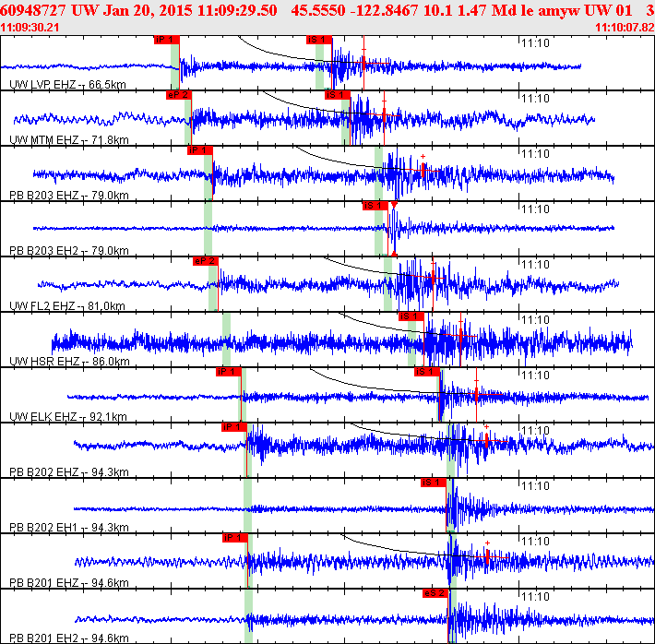Click the iP 1 pick flag on PB B201 EHZ
655x644 pixels.
click(x=234, y=537)
